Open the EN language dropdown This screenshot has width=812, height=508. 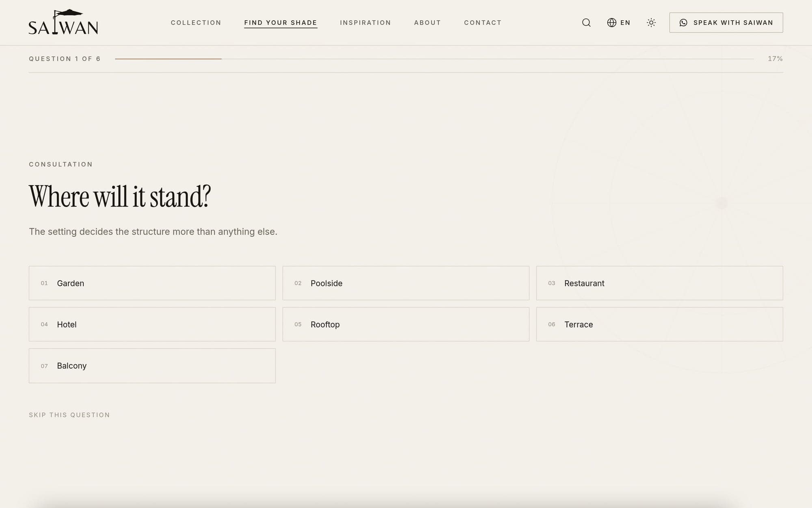619,23
